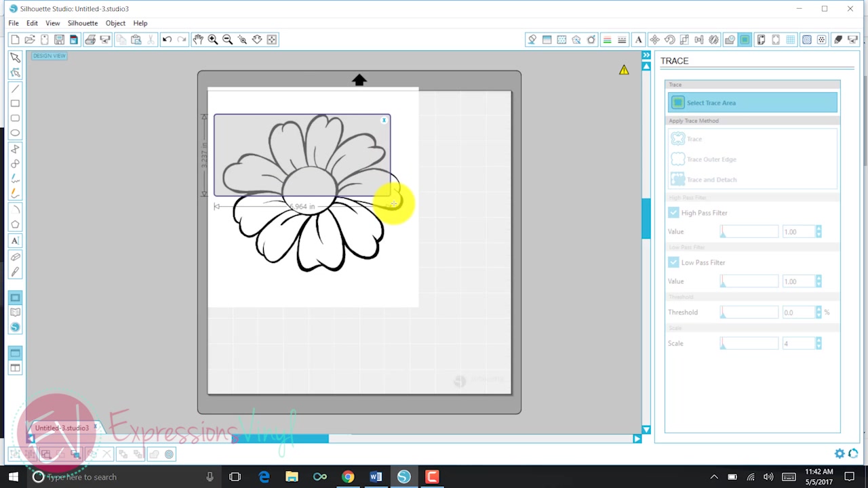
Task: Open File Explorer from taskbar
Action: coord(292,477)
